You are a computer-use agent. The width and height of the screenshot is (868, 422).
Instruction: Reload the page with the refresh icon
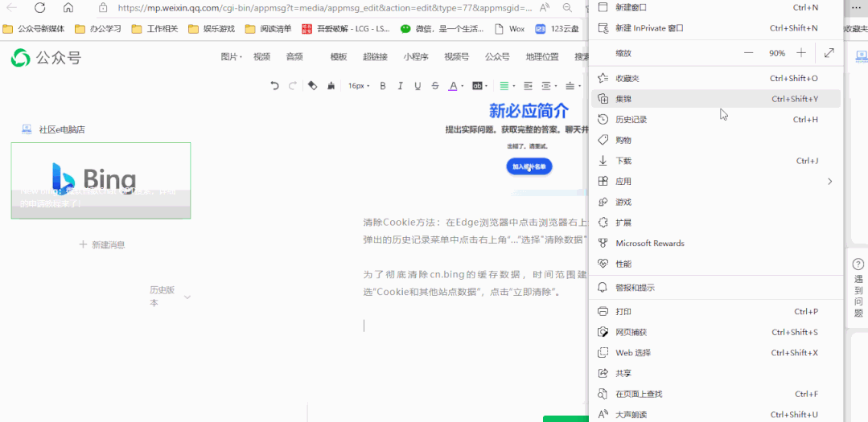(x=40, y=8)
